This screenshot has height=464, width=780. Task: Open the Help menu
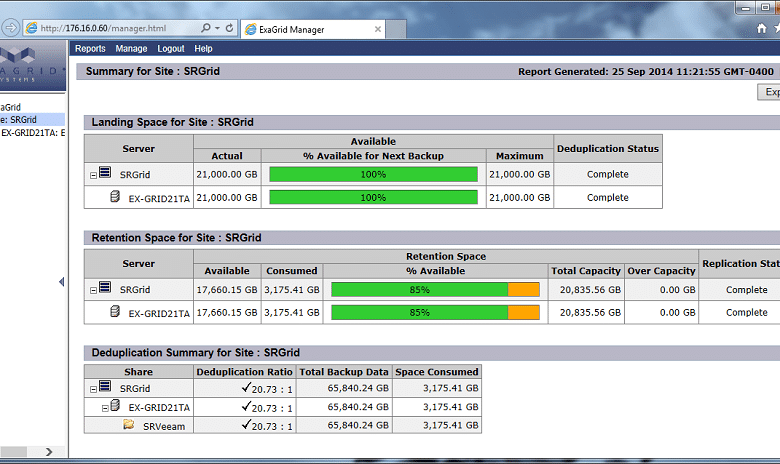click(203, 48)
